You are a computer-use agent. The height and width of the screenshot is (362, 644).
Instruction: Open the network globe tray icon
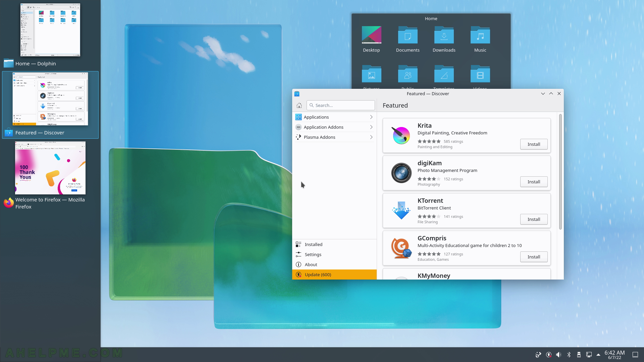[x=538, y=355]
